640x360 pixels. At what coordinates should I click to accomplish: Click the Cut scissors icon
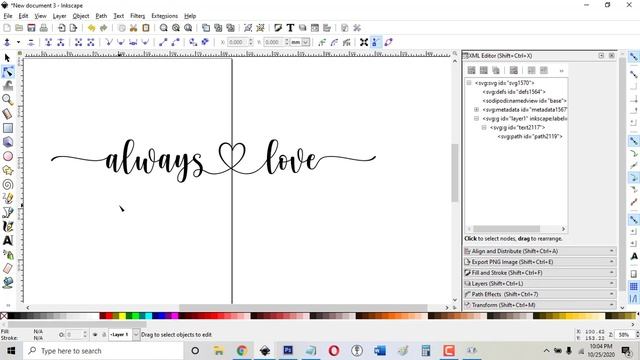(x=133, y=28)
